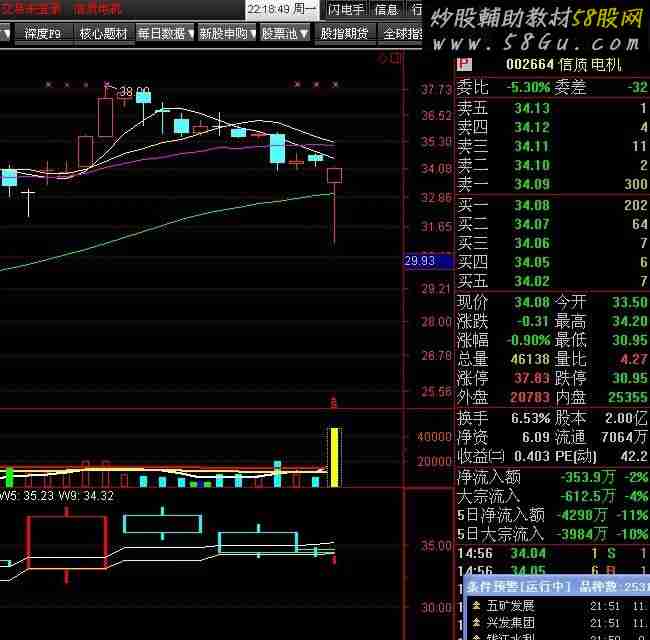
Task: Click the 最高 value 34.20
Action: coord(630,321)
